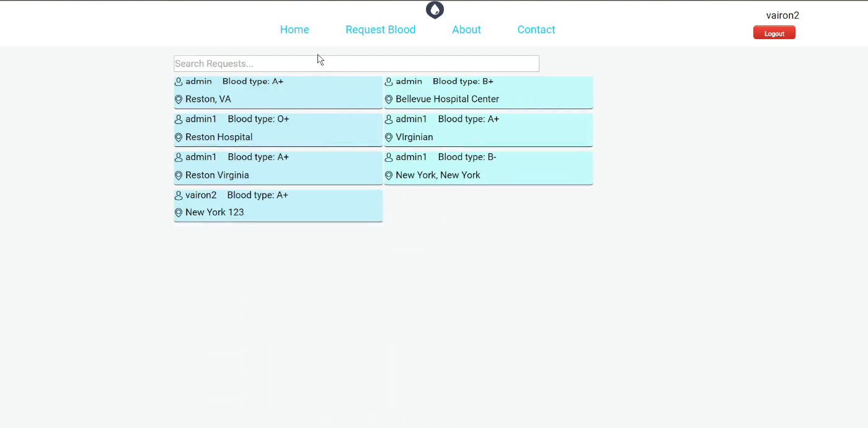The image size is (868, 428).
Task: Click 'VIrginian' location text
Action: [414, 137]
